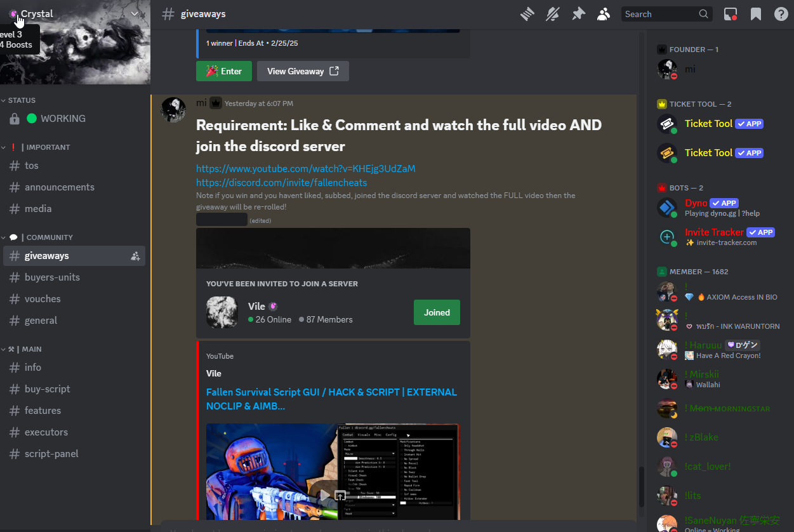794x532 pixels.
Task: Open the Threads icon in the header
Action: click(528, 14)
